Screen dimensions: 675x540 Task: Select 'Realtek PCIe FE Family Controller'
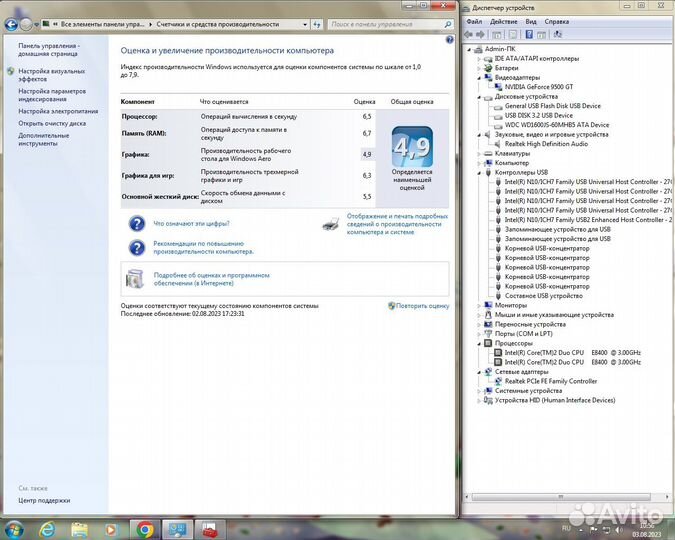pyautogui.click(x=551, y=381)
